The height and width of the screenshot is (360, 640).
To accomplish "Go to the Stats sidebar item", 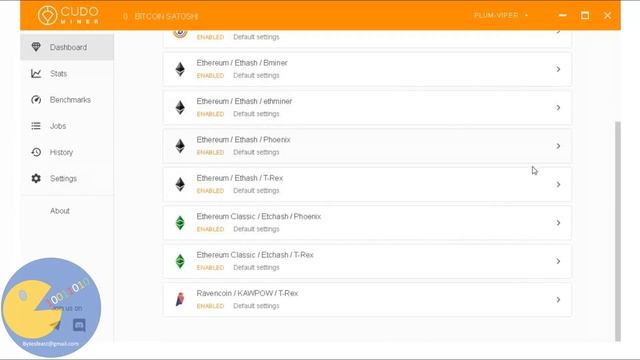I will pos(67,73).
